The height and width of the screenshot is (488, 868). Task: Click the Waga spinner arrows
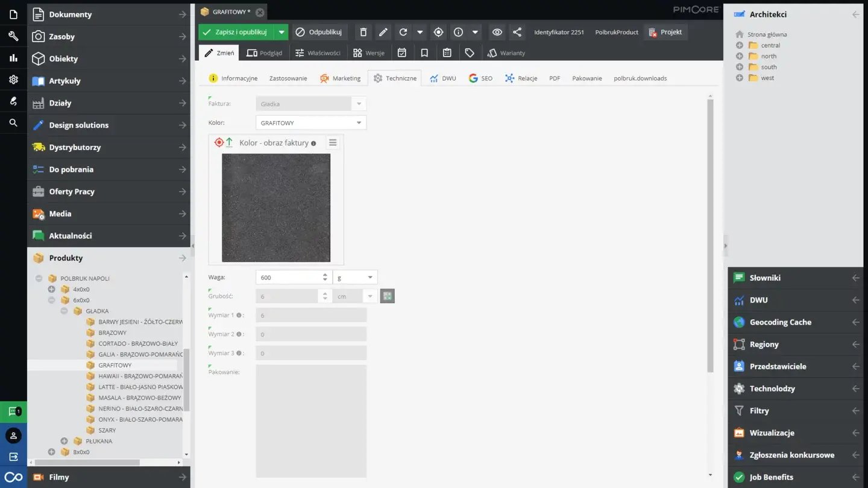coord(325,277)
